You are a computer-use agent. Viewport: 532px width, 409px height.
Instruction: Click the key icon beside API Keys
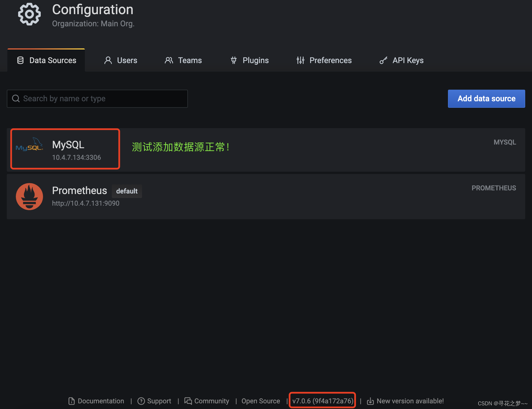383,60
